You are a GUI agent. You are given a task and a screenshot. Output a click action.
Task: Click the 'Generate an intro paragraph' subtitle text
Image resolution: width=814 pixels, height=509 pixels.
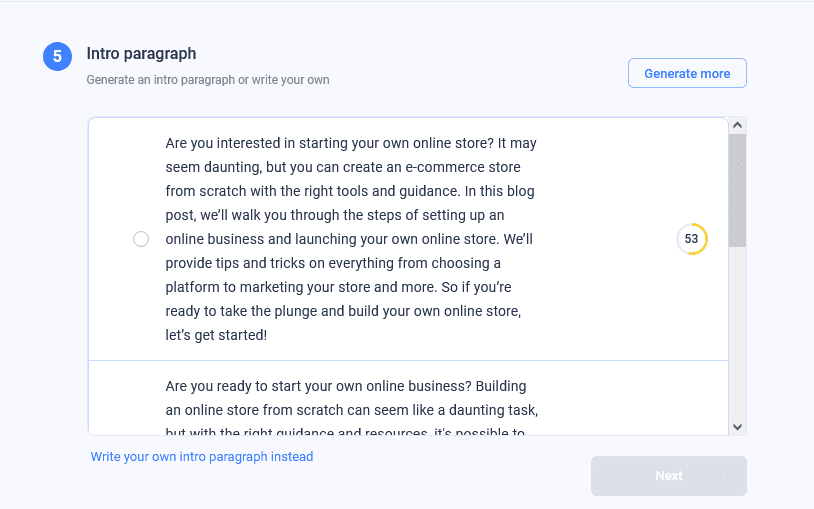coord(208,80)
